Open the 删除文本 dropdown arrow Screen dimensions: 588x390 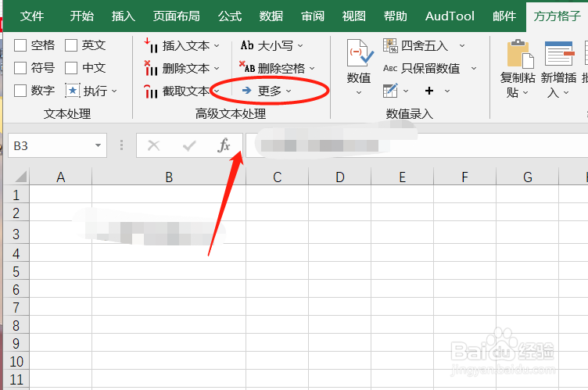(x=217, y=69)
